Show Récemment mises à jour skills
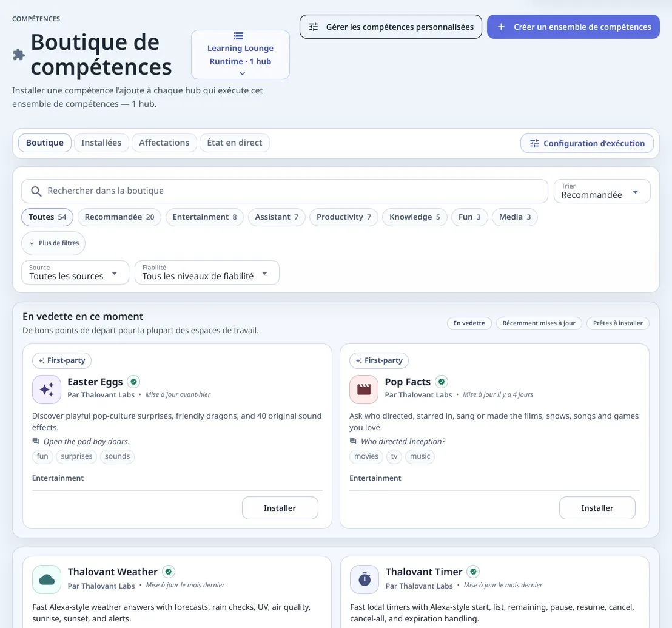Screen dimensions: 672x628 click(x=539, y=323)
